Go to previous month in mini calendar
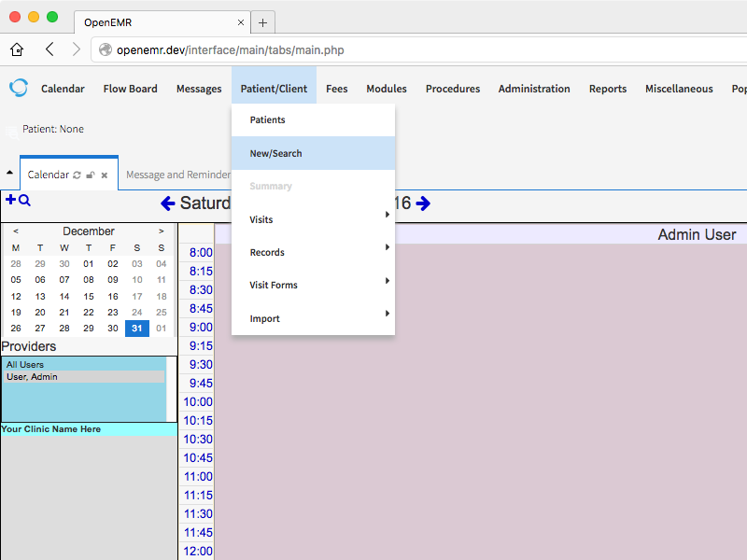The height and width of the screenshot is (560, 747). pyautogui.click(x=16, y=231)
